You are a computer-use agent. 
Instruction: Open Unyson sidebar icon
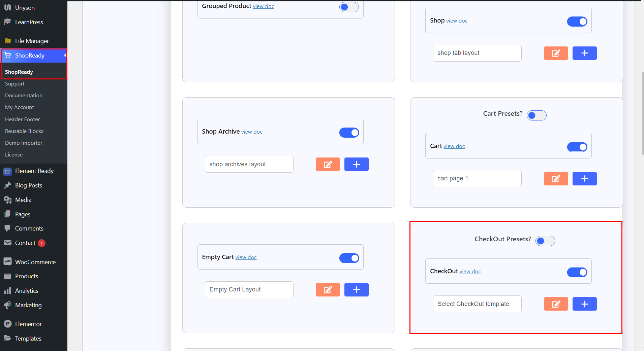(7, 7)
